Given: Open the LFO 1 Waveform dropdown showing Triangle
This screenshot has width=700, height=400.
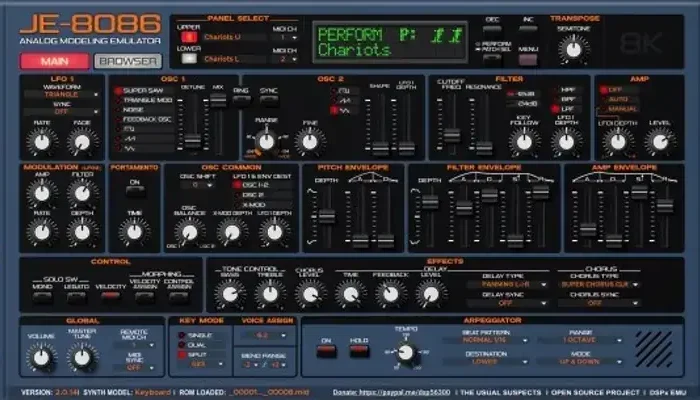Looking at the screenshot, I should coord(62,95).
